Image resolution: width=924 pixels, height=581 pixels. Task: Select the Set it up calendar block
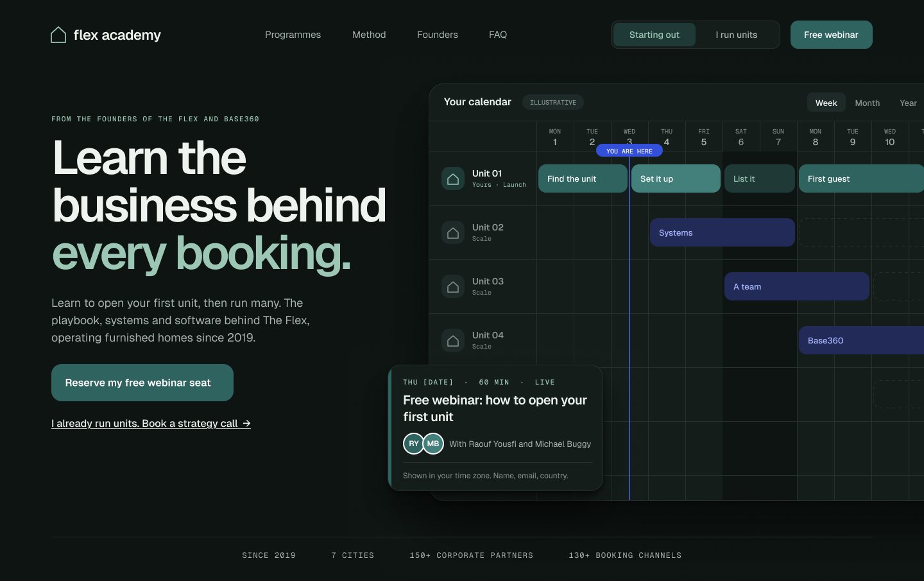676,178
